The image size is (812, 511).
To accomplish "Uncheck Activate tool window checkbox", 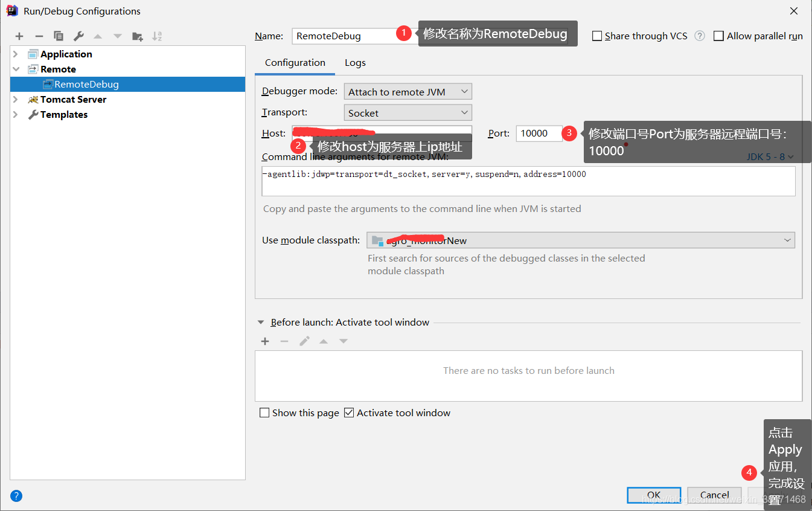I will [349, 413].
